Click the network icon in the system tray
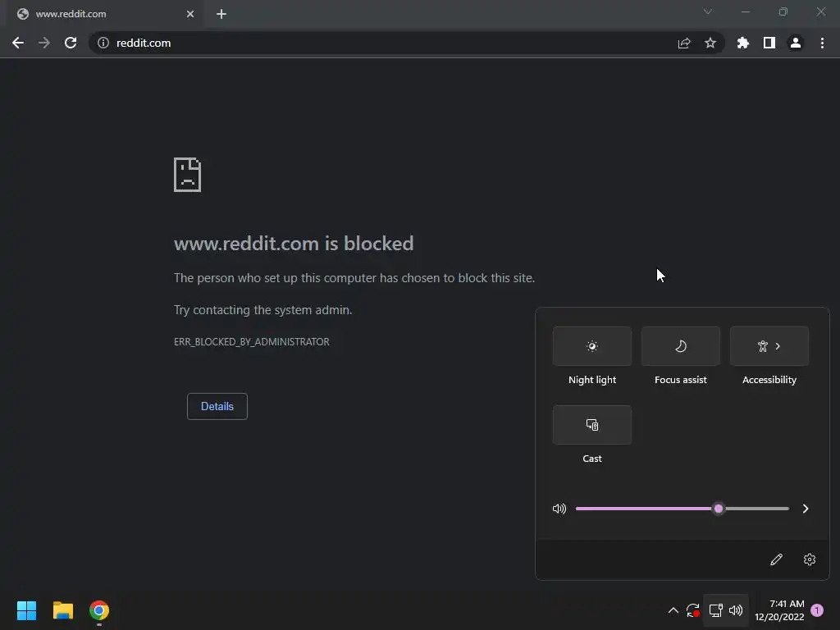 [x=715, y=610]
